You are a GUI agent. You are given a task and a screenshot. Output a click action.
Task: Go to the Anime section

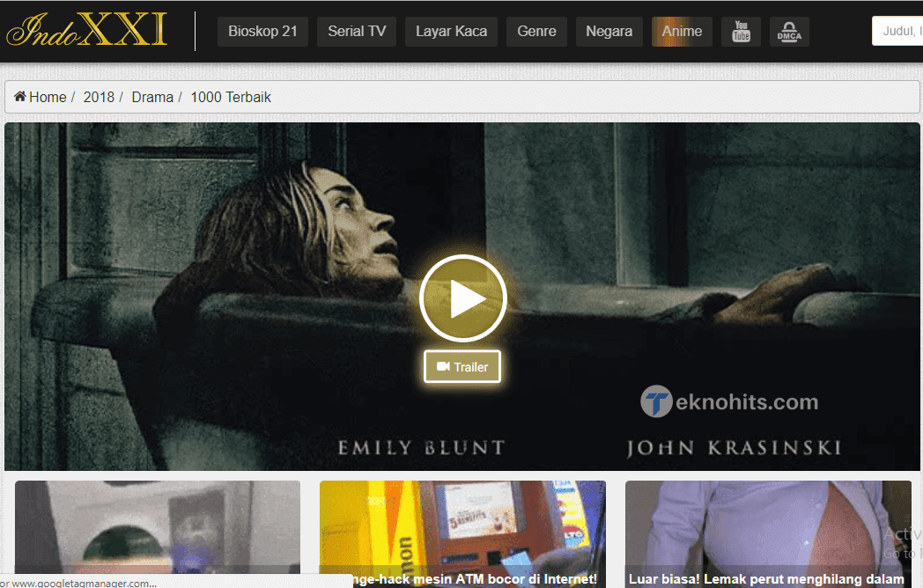[x=682, y=31]
